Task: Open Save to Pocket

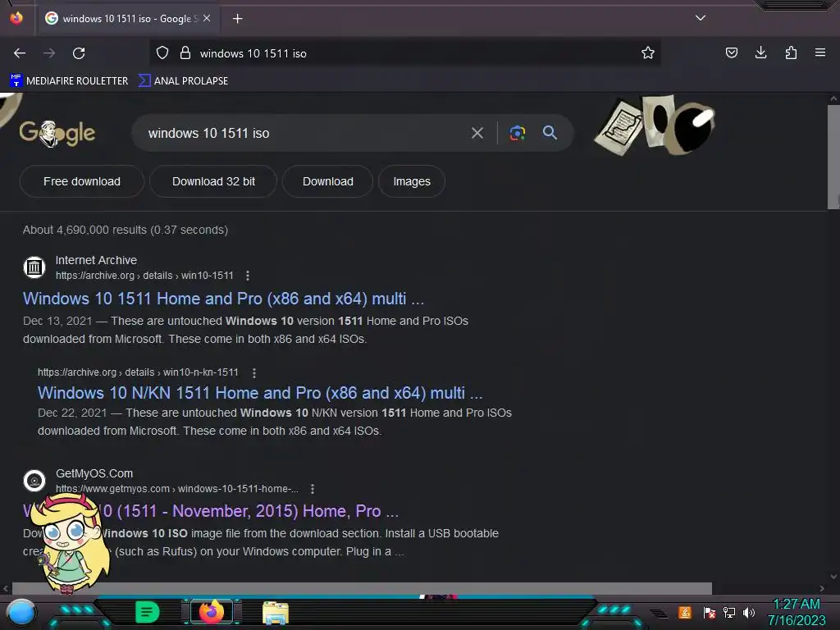Action: 731,53
